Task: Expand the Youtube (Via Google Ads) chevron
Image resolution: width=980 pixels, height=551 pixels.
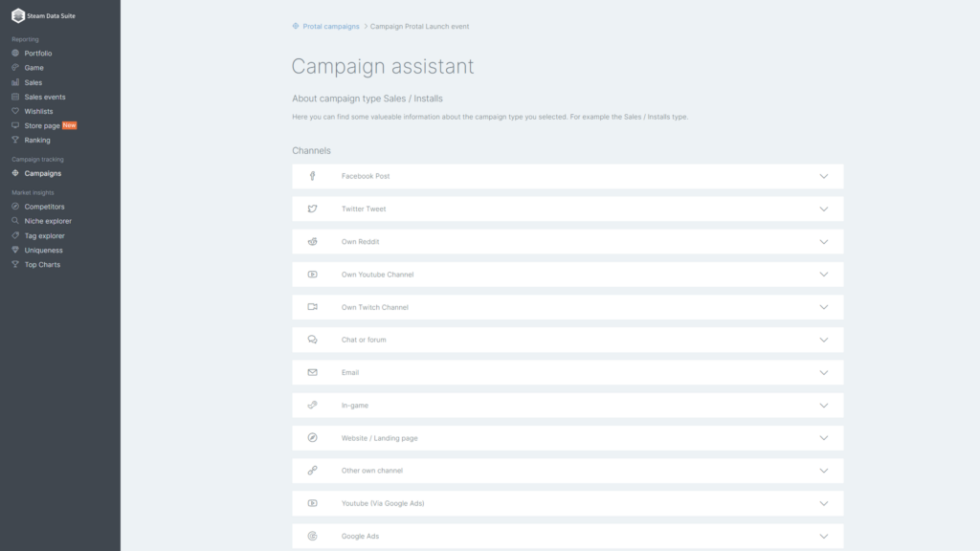Action: click(824, 503)
